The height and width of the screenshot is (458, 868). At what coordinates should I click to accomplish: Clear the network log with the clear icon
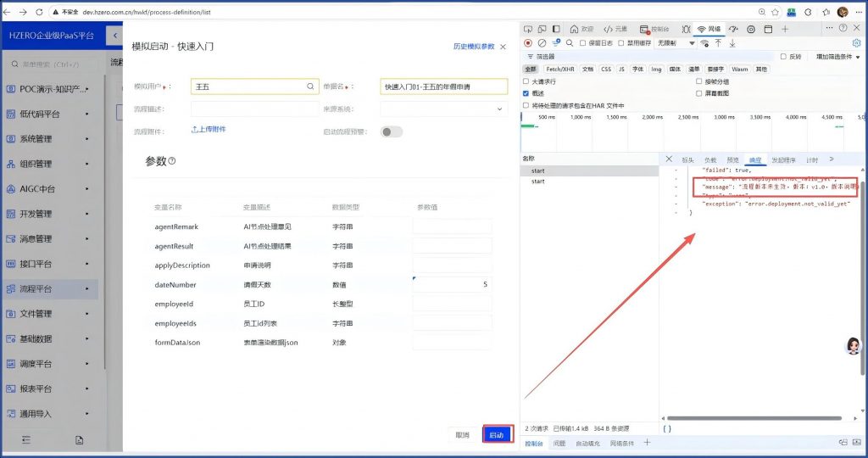click(x=542, y=43)
